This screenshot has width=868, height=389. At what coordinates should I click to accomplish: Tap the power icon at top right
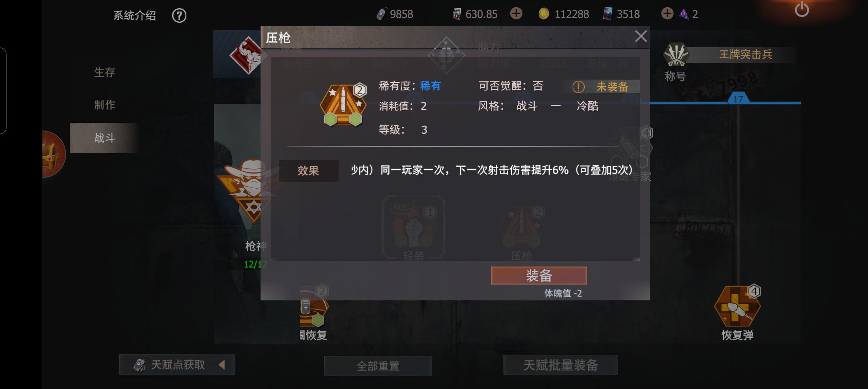coord(801,9)
